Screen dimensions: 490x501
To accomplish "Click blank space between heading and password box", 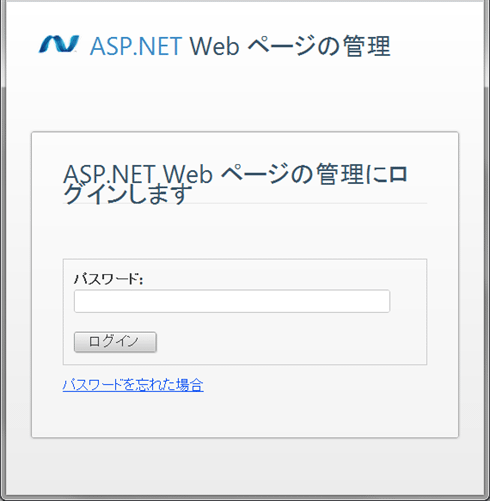I will click(245, 231).
